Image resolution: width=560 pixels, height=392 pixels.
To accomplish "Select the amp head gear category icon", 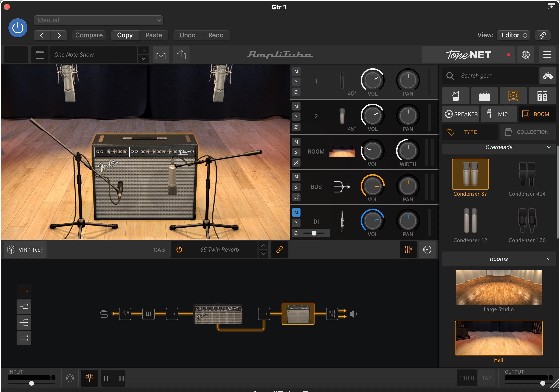I will point(484,96).
